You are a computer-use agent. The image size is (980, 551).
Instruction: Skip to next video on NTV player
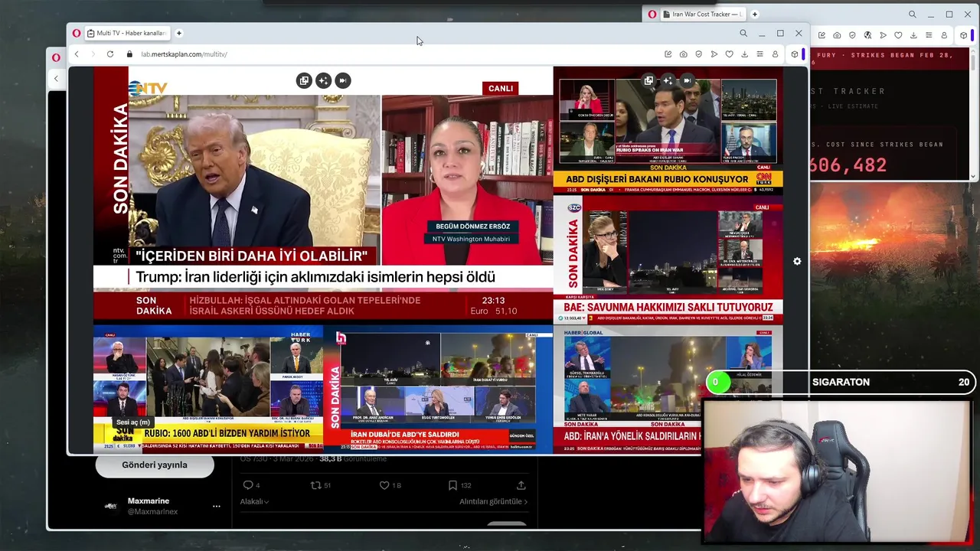click(x=342, y=80)
